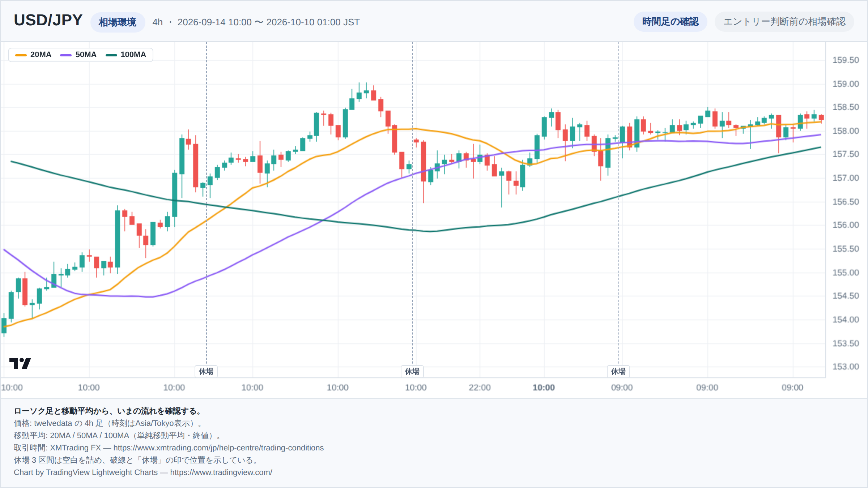Click the 157.50 price axis label
Viewport: 868px width, 488px height.
[846, 154]
